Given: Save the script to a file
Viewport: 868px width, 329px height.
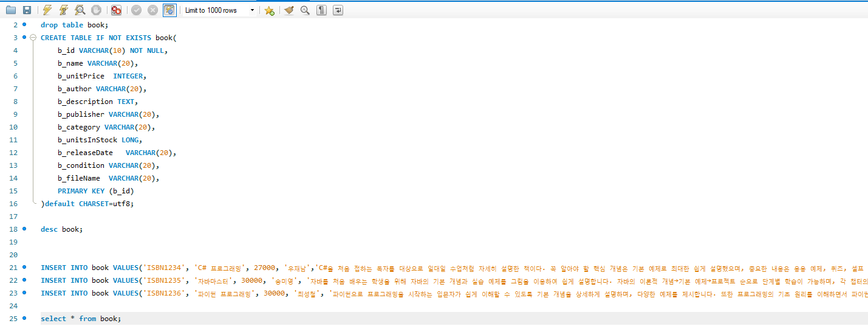Looking at the screenshot, I should pos(27,10).
